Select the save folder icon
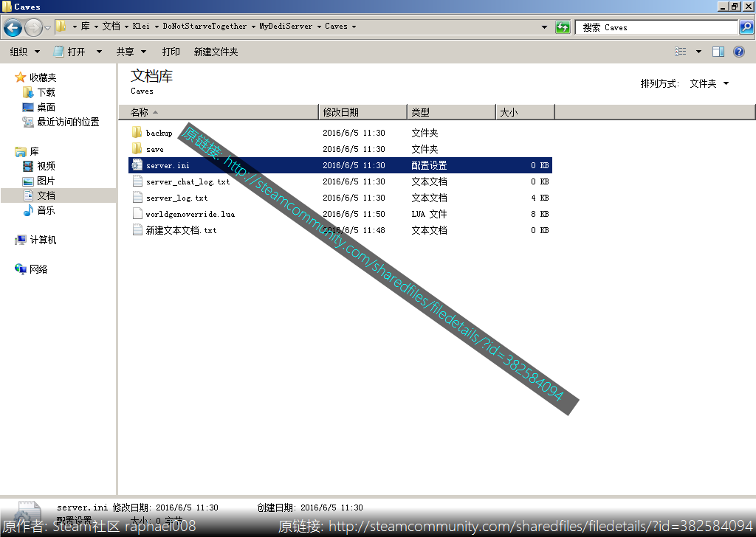Screen dimensions: 756x537 [137, 148]
